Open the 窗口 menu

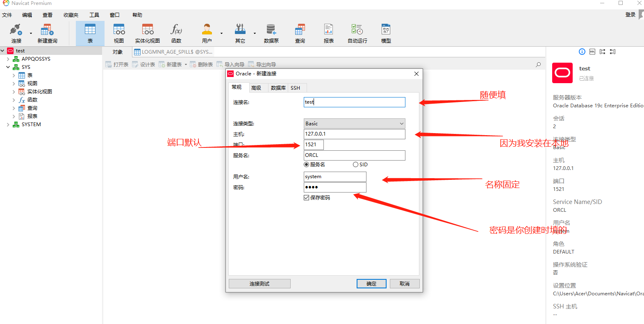click(115, 15)
